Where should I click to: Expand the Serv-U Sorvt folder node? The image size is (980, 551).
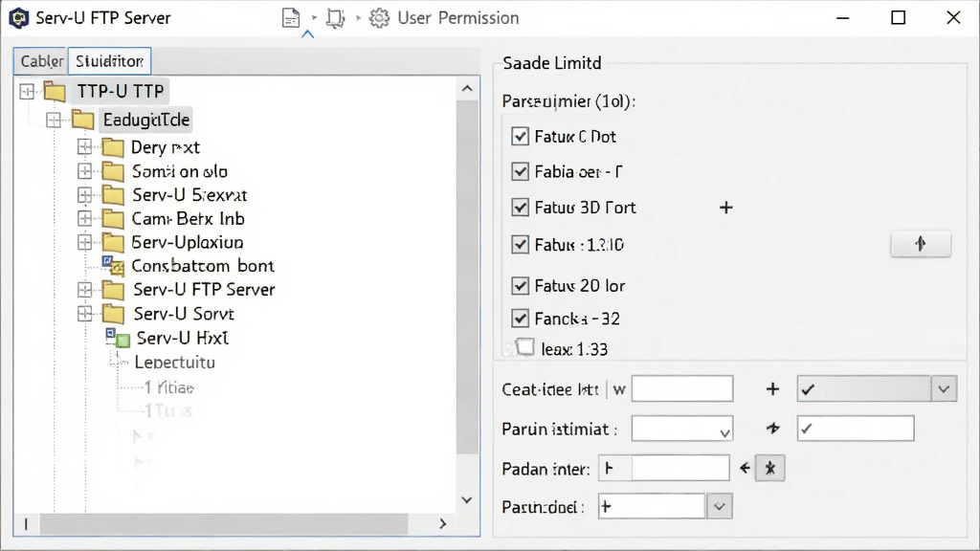point(85,313)
